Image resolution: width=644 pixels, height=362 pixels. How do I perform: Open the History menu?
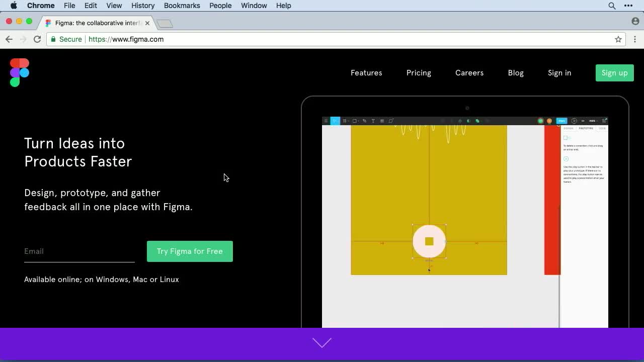[x=143, y=6]
